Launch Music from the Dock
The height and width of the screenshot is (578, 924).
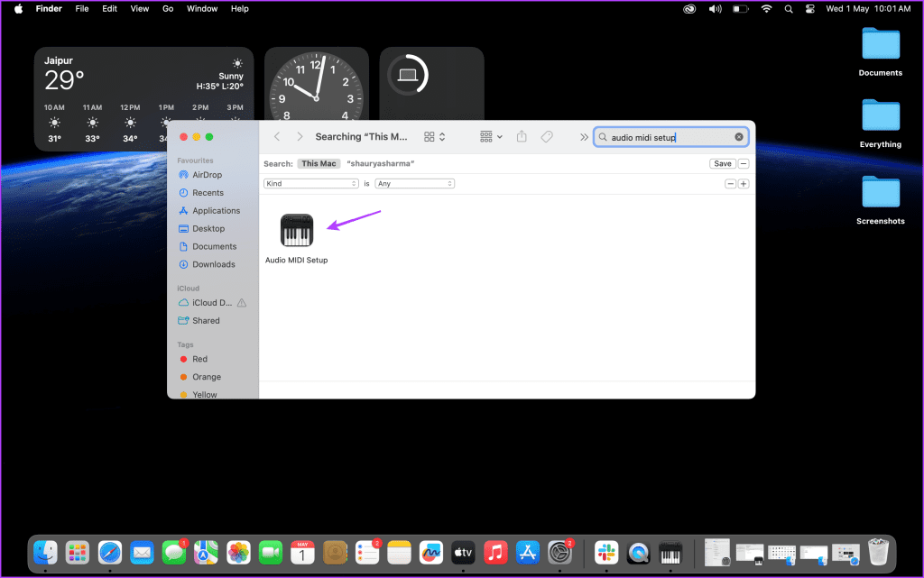point(495,553)
